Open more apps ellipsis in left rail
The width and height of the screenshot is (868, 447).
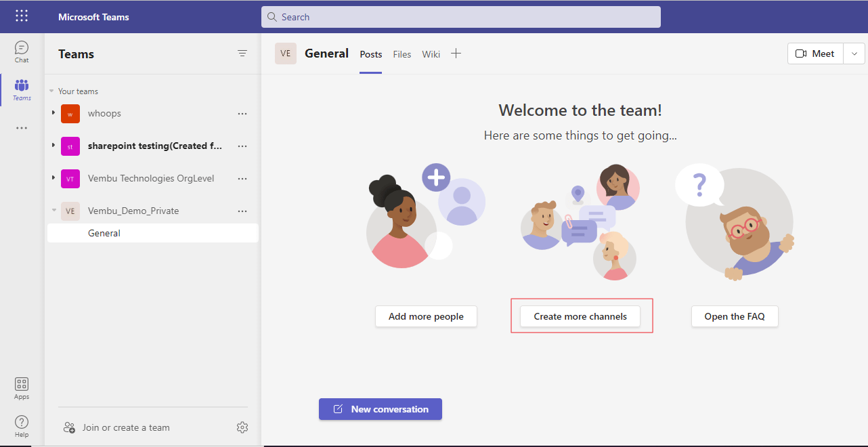pos(22,128)
